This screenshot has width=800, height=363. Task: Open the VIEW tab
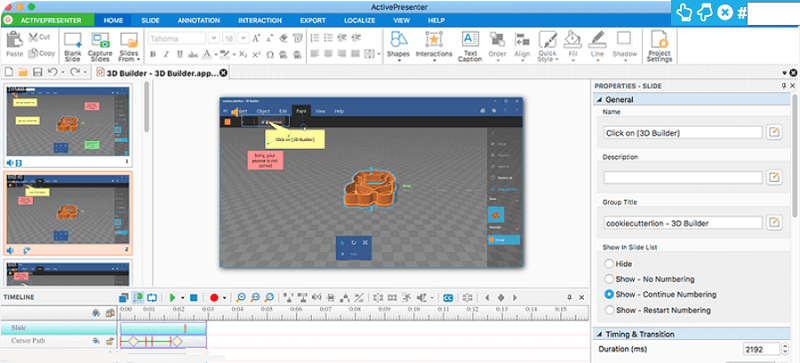(401, 20)
